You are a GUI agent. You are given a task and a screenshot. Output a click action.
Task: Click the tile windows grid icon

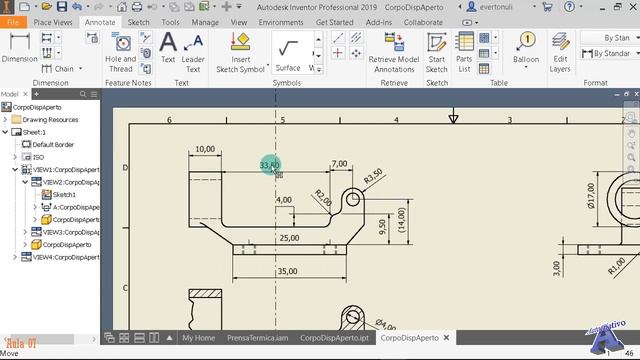pyautogui.click(x=124, y=338)
